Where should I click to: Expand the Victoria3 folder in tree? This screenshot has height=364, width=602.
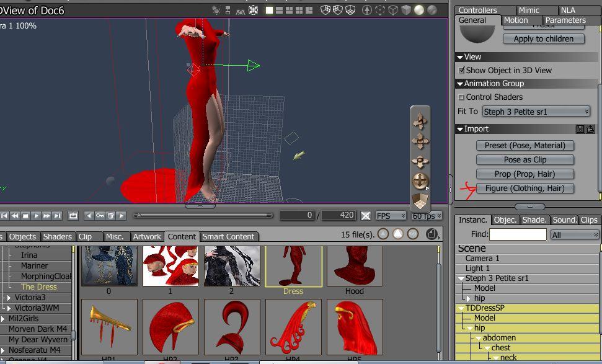(x=9, y=298)
